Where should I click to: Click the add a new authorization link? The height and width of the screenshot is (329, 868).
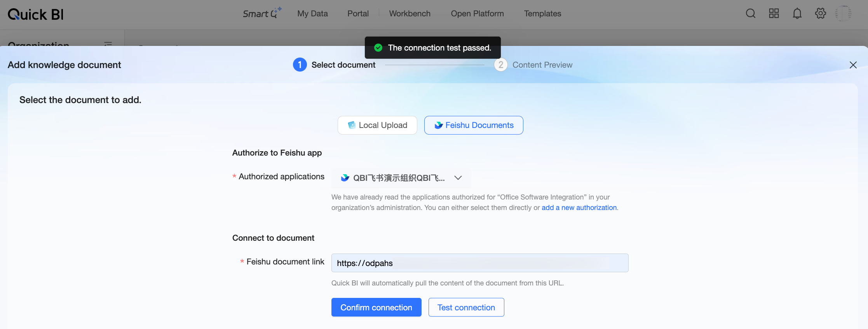[x=579, y=208]
